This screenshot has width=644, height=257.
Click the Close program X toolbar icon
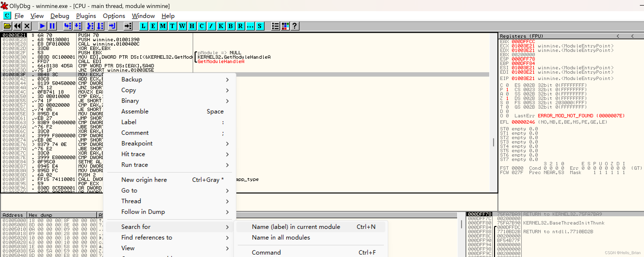pos(27,26)
